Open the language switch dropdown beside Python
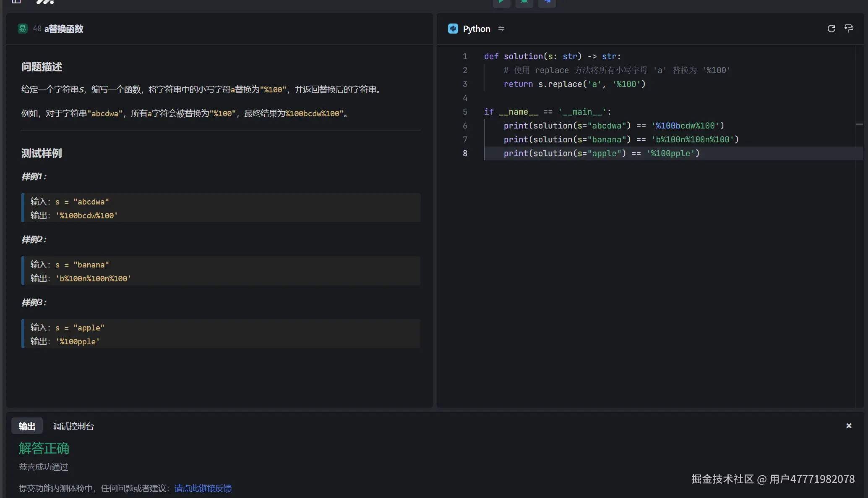868x498 pixels. 501,29
